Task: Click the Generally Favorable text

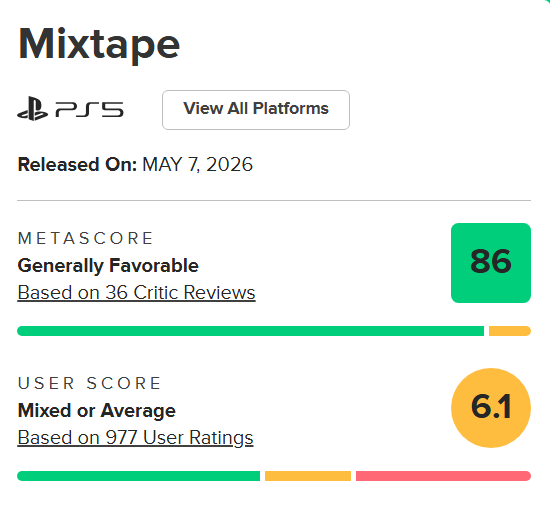Action: pos(108,265)
